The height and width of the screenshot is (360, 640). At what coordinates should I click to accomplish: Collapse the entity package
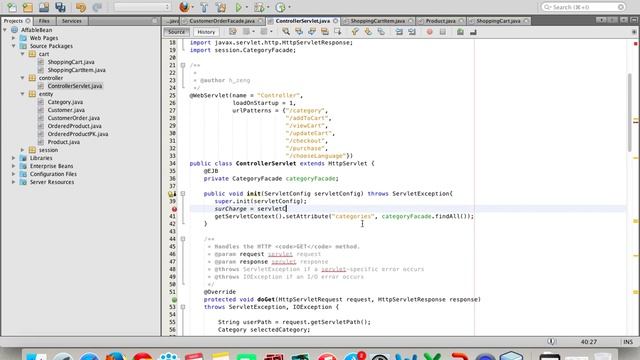pyautogui.click(x=22, y=94)
